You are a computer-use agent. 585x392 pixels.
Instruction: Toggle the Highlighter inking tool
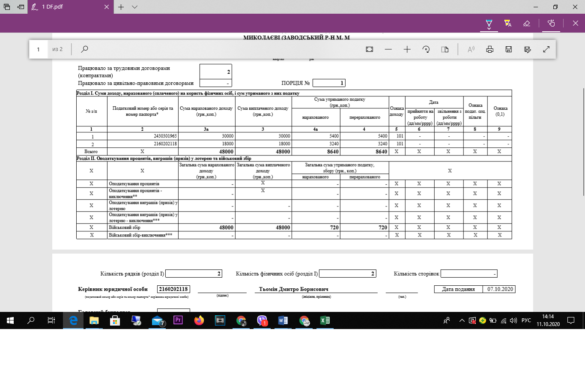[x=508, y=23]
